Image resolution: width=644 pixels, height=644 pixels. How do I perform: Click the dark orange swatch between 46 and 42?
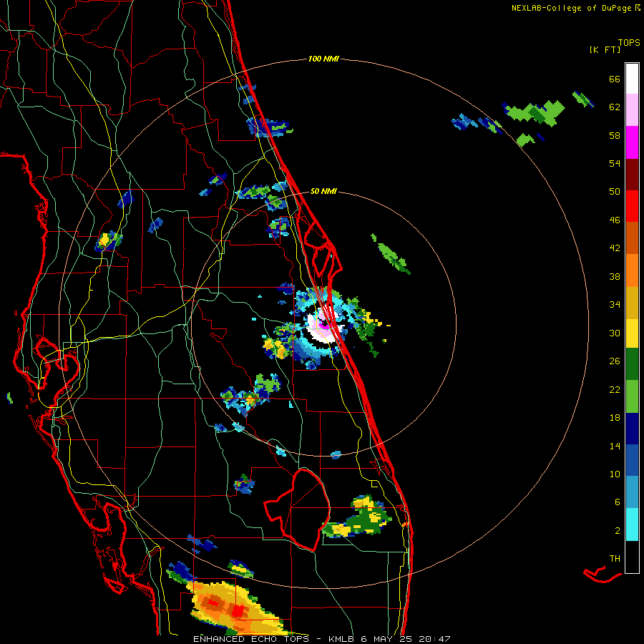(x=632, y=238)
